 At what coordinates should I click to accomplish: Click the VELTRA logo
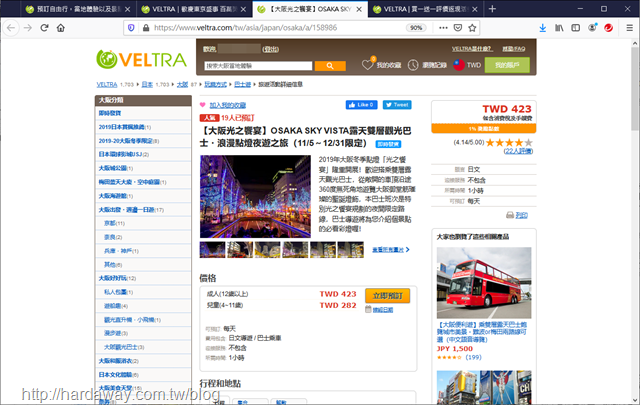141,60
